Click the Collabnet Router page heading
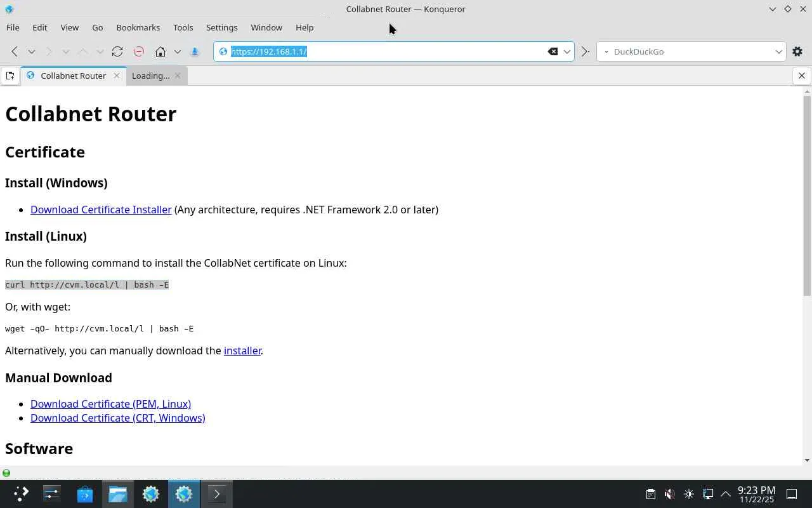The width and height of the screenshot is (812, 508). point(91,114)
